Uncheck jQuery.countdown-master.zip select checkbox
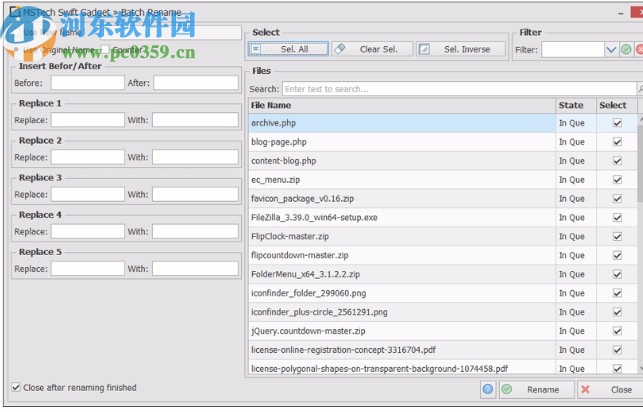Screen dimensions: 643x412 click(617, 331)
